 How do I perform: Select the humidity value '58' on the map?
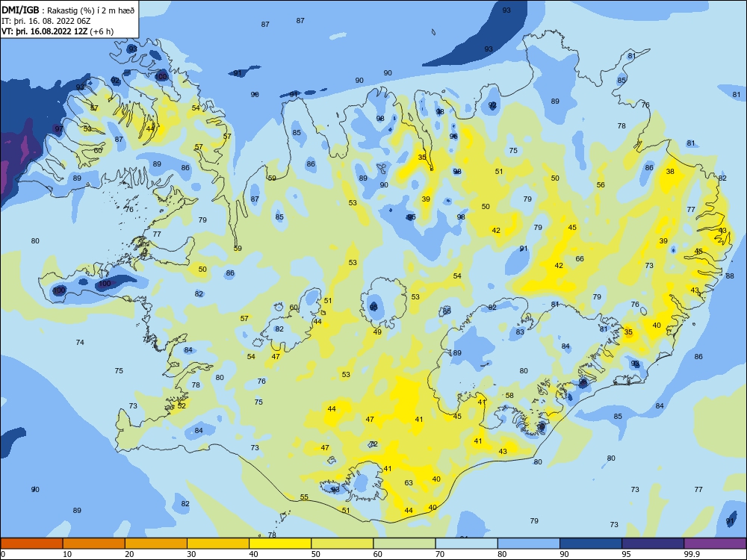(x=509, y=395)
